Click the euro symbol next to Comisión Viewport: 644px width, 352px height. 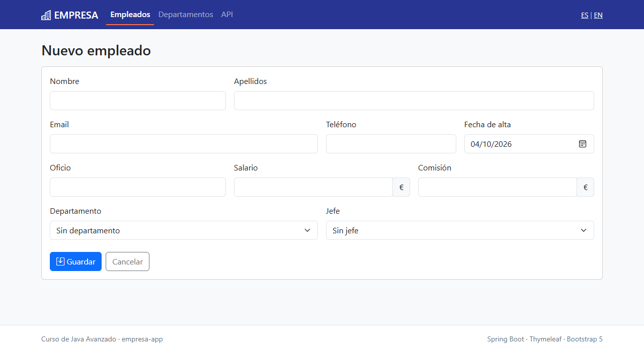coord(586,187)
